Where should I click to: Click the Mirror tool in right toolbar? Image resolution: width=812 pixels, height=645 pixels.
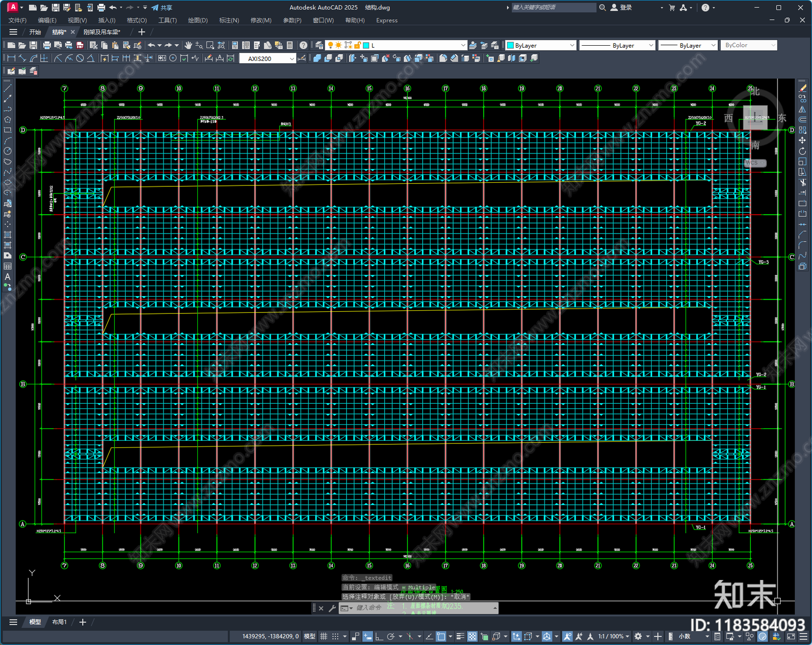(x=802, y=109)
